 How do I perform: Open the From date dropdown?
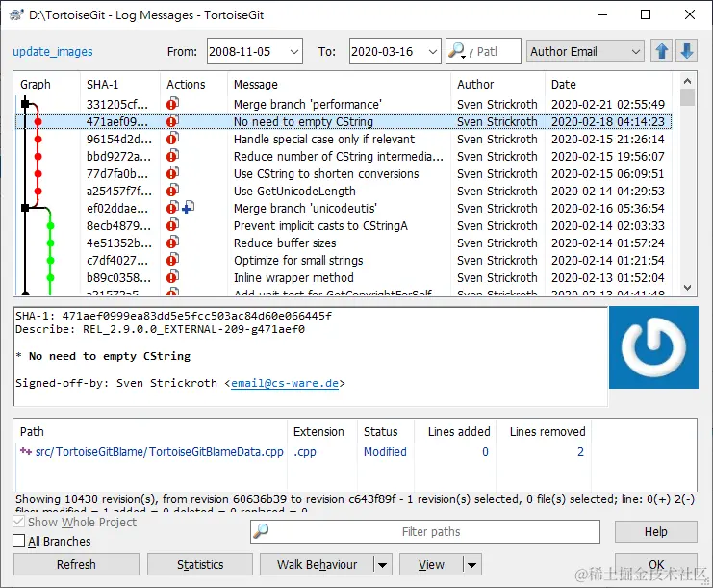coord(294,51)
